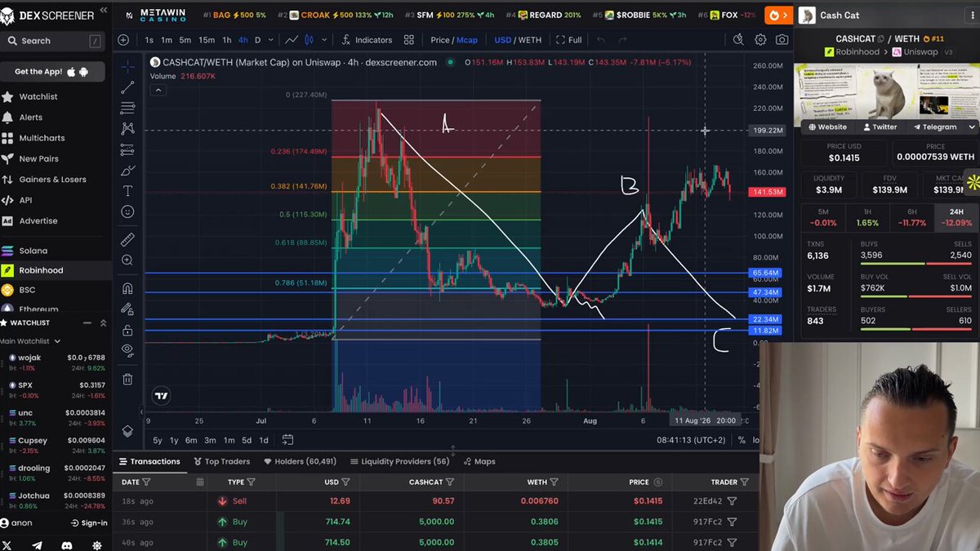This screenshot has width=980, height=551.
Task: Filter the CASHCAT column
Action: [450, 482]
